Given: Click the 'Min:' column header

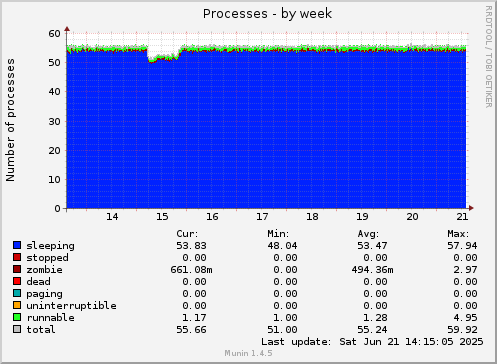Looking at the screenshot, I should 278,234.
